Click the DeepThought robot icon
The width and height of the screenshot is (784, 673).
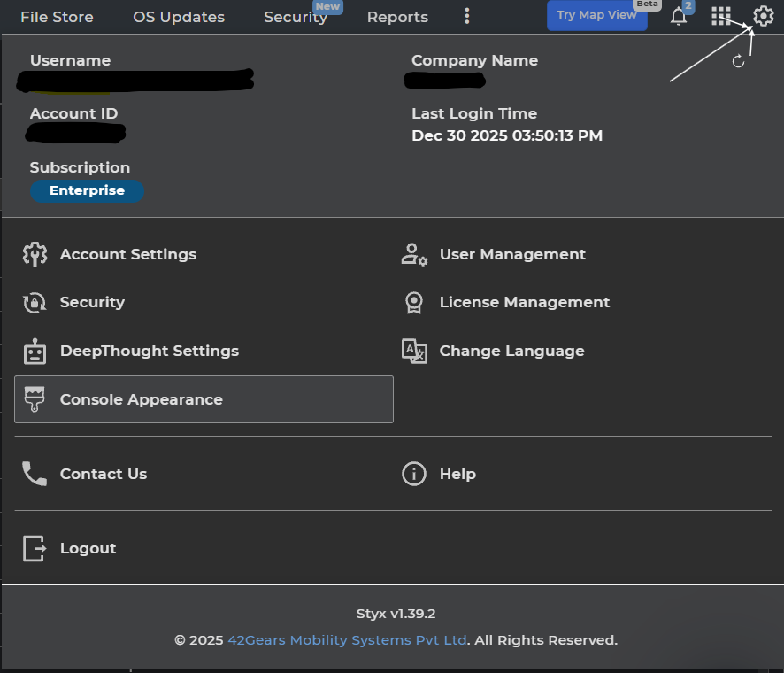click(x=35, y=352)
